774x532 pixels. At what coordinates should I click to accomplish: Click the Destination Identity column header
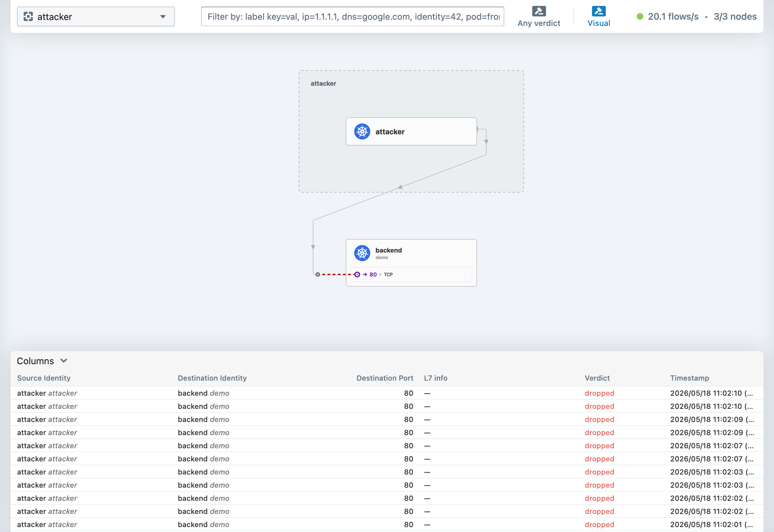point(212,378)
